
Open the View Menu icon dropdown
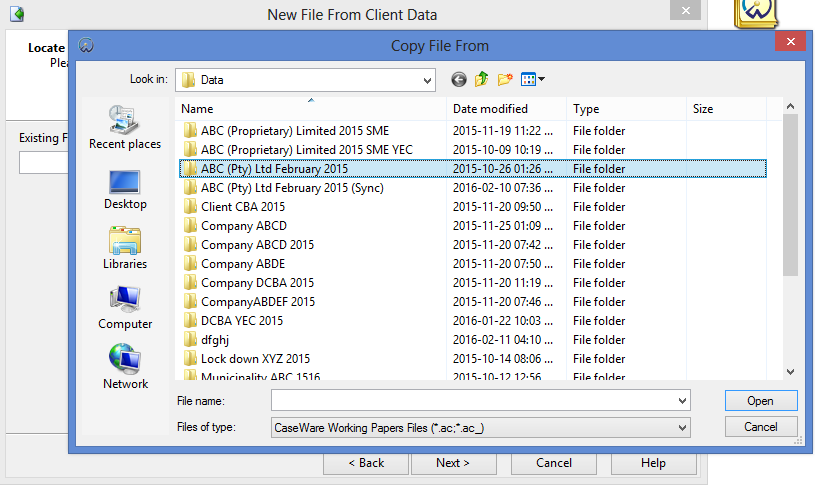click(532, 79)
